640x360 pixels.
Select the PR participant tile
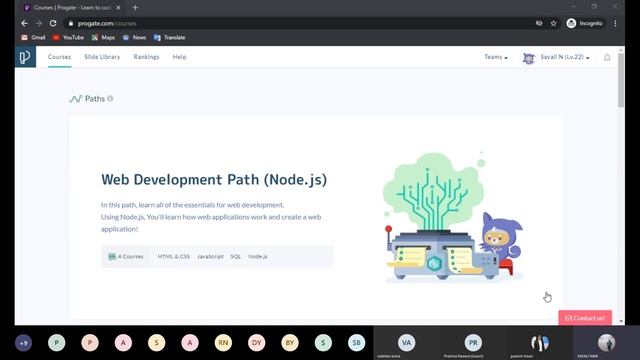[473, 343]
